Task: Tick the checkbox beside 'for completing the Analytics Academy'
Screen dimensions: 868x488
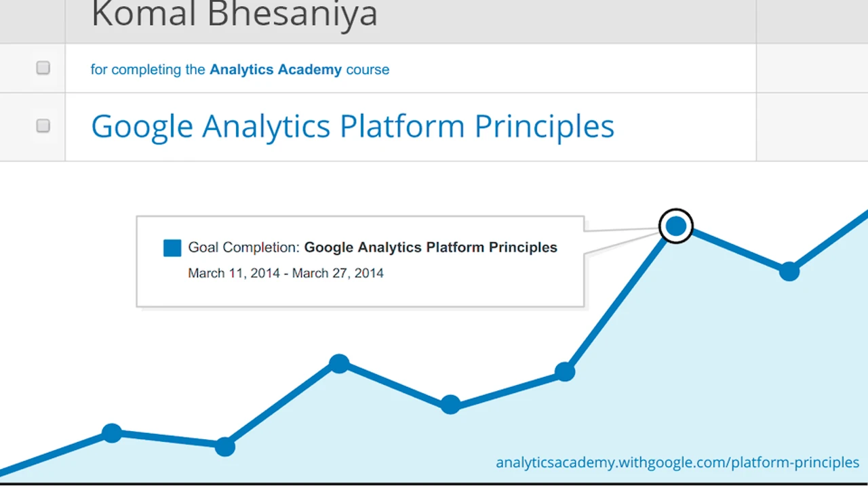Action: click(43, 68)
